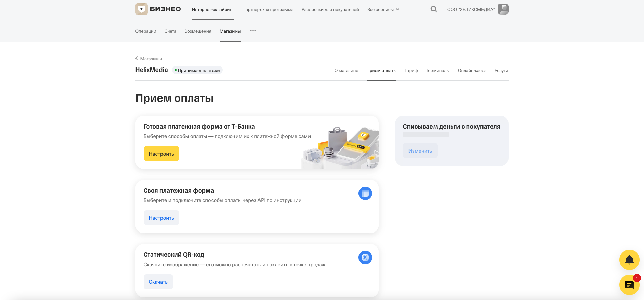Click the company profile avatar
This screenshot has height=300, width=644.
[503, 9]
